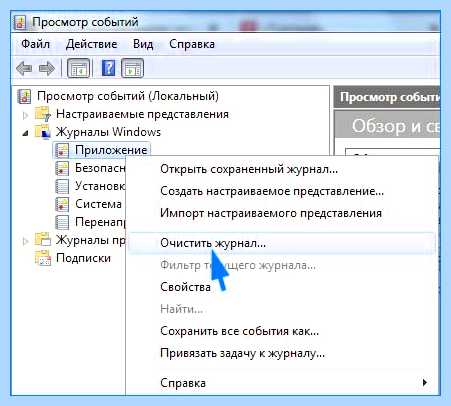Expand Настраиваемые представления tree node
451x406 pixels.
tap(25, 115)
